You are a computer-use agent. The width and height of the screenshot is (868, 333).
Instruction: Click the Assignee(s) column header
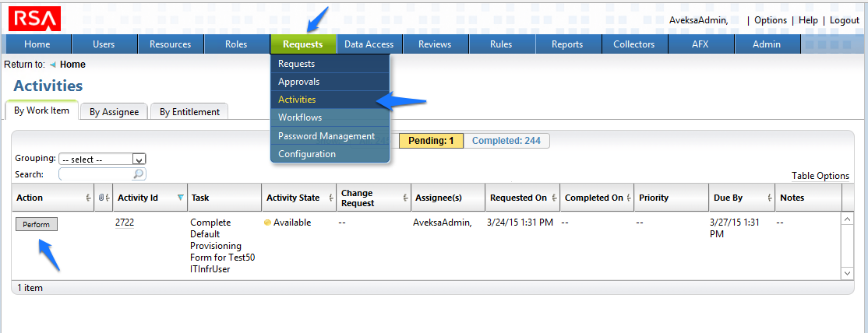point(448,198)
